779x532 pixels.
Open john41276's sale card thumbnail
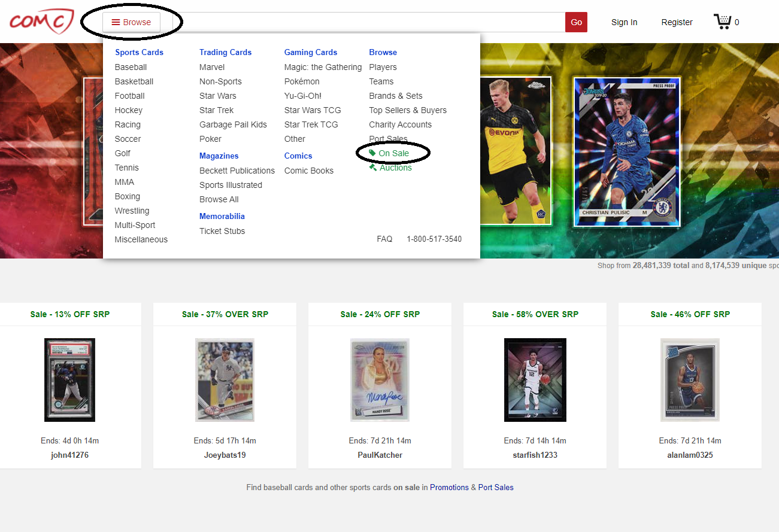coord(69,380)
